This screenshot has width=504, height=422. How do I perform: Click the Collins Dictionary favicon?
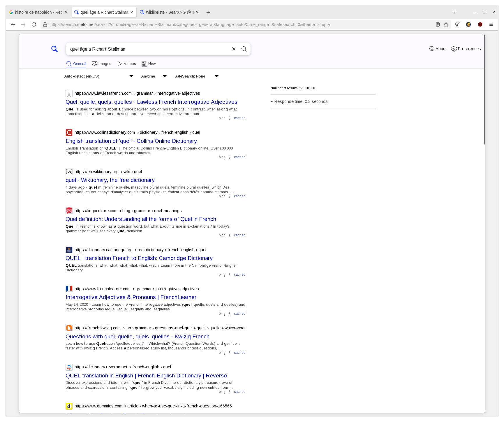tap(69, 132)
